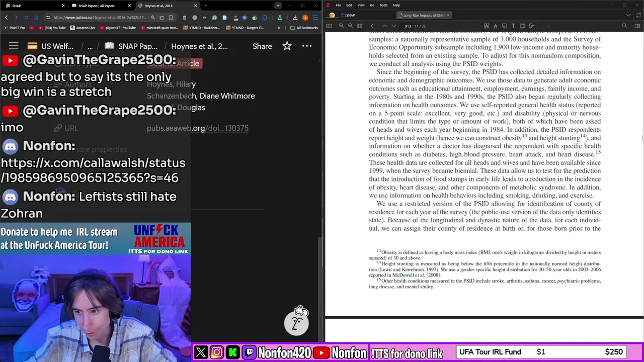Close the Hoynes et al, 2016 browser tab
This screenshot has height=362, width=644.
[195, 6]
